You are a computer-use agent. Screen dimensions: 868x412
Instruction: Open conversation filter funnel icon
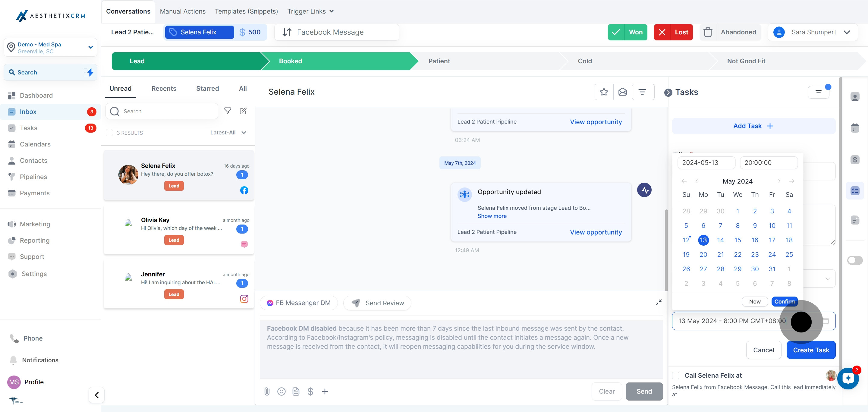point(228,111)
